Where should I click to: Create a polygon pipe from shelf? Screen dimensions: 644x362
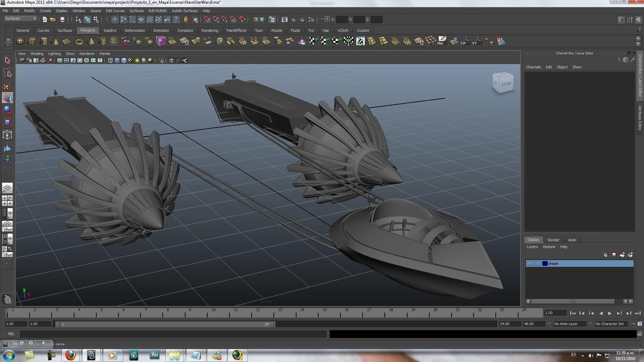tap(102, 41)
